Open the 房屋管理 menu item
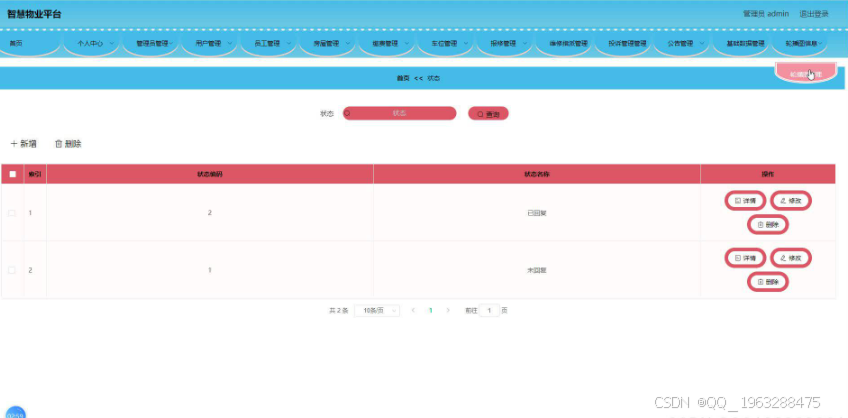The height and width of the screenshot is (418, 848). (327, 44)
